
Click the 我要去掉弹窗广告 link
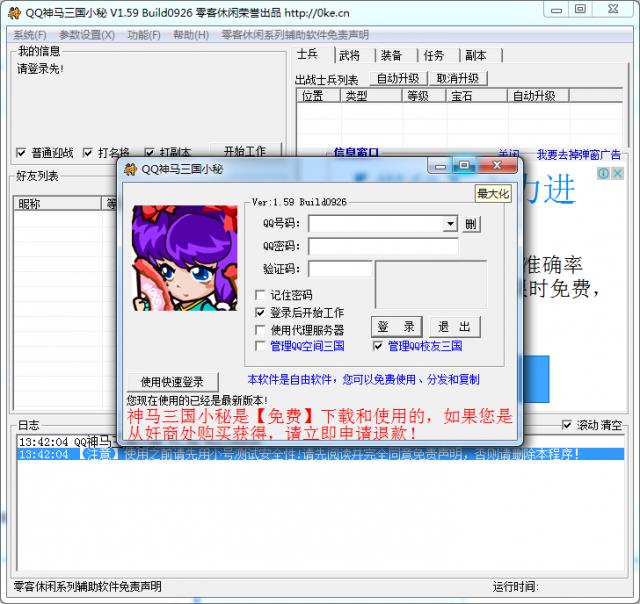(x=578, y=155)
